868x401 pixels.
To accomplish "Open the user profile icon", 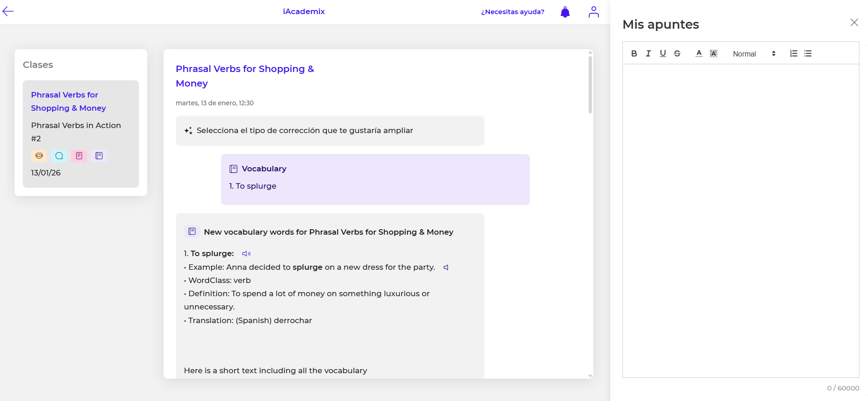I will pyautogui.click(x=593, y=12).
